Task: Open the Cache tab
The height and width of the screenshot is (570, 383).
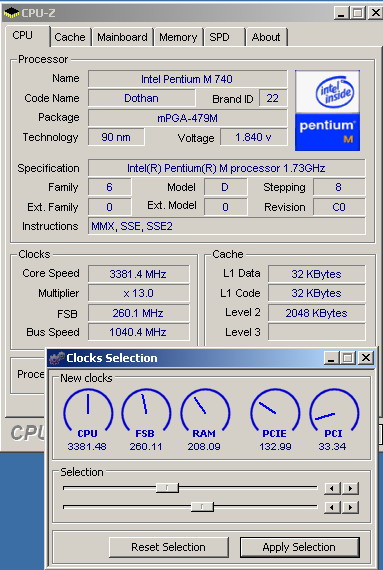Action: pos(70,37)
